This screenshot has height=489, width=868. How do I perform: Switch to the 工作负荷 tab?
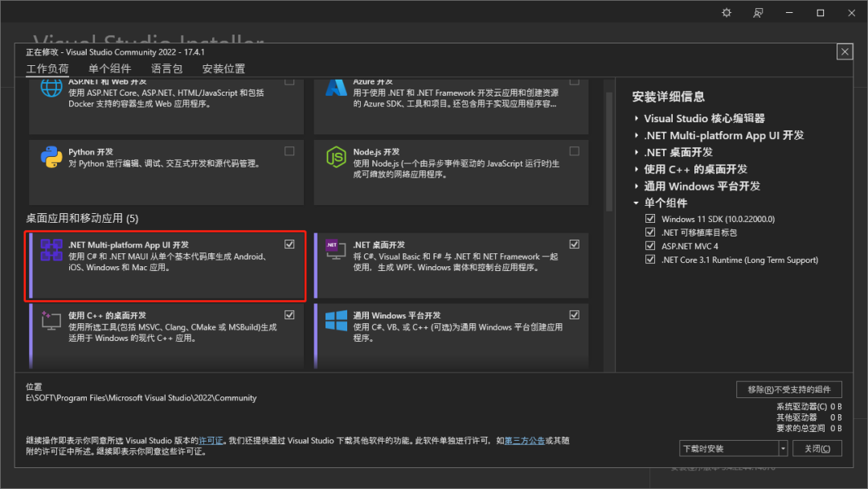tap(47, 68)
